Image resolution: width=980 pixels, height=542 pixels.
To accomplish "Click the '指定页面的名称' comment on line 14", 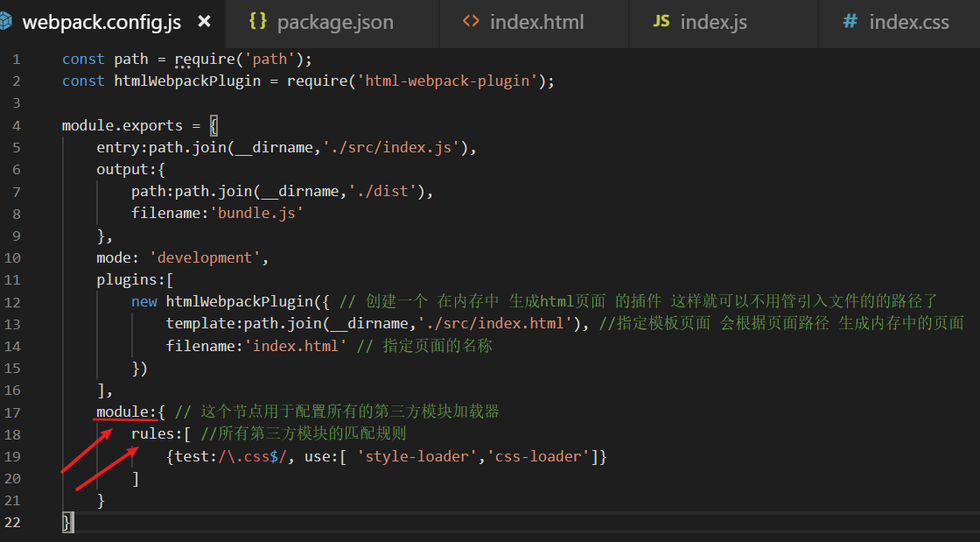I will pos(437,346).
